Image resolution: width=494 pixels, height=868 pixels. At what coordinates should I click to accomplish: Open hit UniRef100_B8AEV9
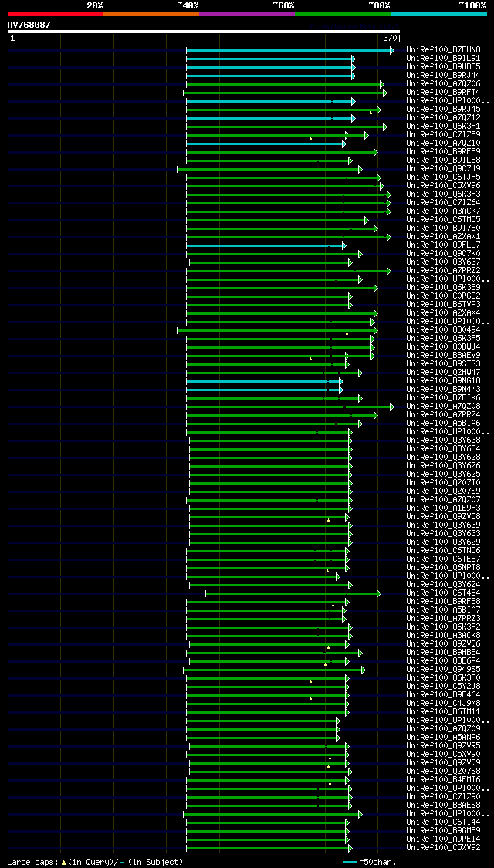443,356
